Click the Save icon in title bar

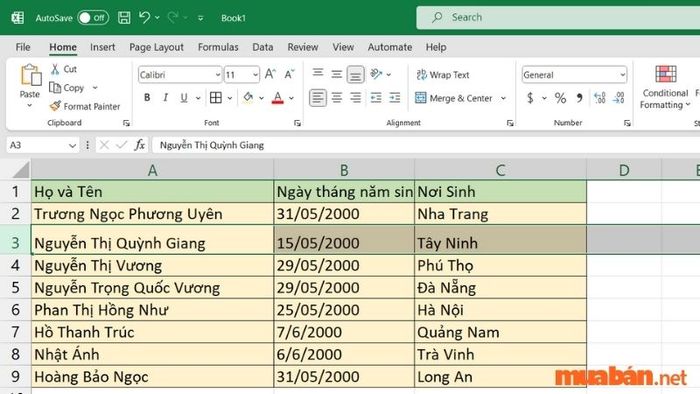[x=124, y=18]
